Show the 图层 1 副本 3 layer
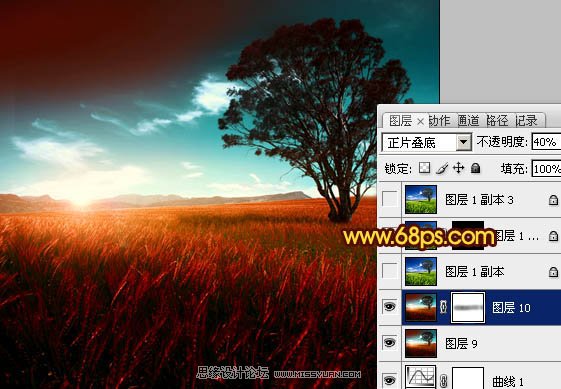Screen dimensions: 561x389 [390, 199]
